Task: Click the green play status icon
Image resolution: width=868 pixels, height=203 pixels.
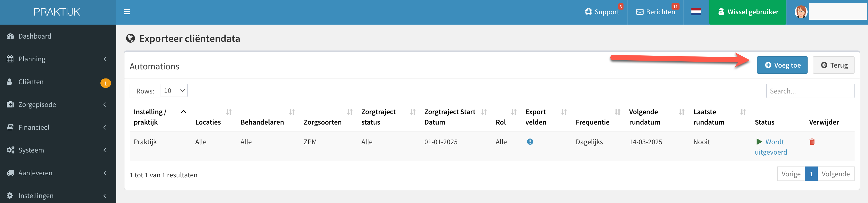Action: coord(759,142)
